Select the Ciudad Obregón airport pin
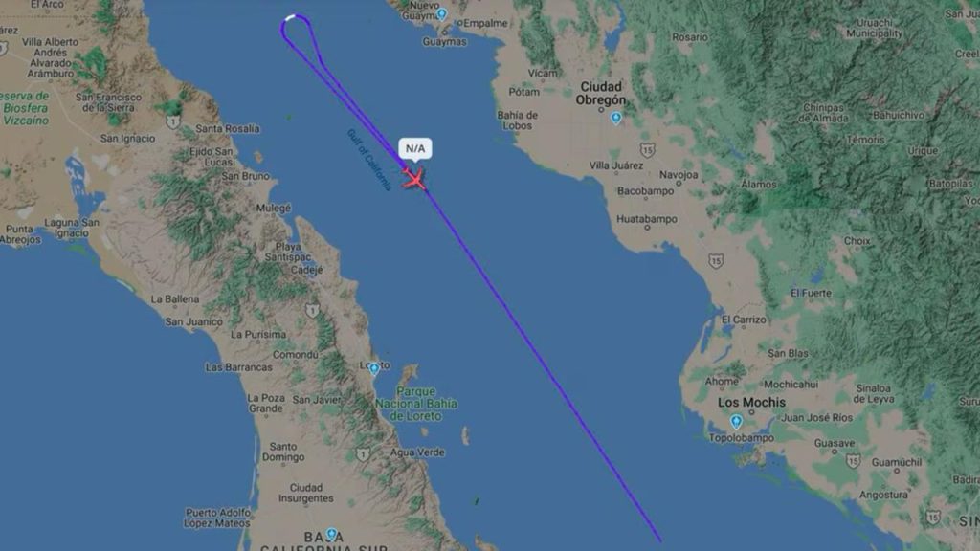Image resolution: width=980 pixels, height=551 pixels. (x=616, y=118)
